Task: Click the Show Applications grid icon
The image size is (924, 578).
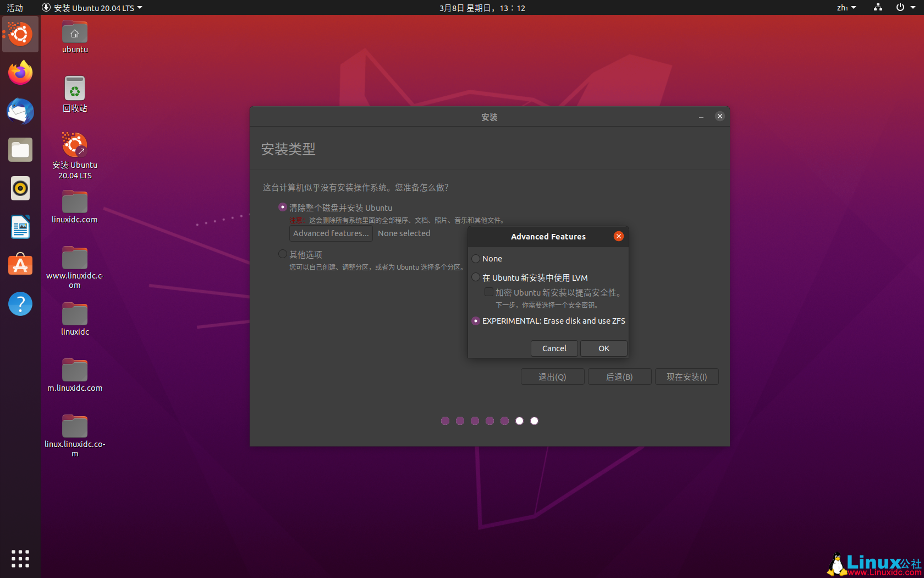Action: click(20, 558)
